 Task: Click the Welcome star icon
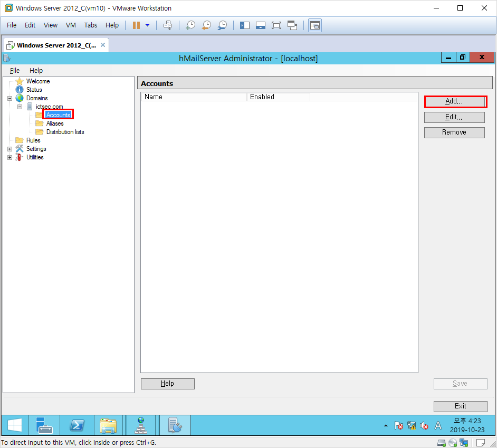pos(20,81)
